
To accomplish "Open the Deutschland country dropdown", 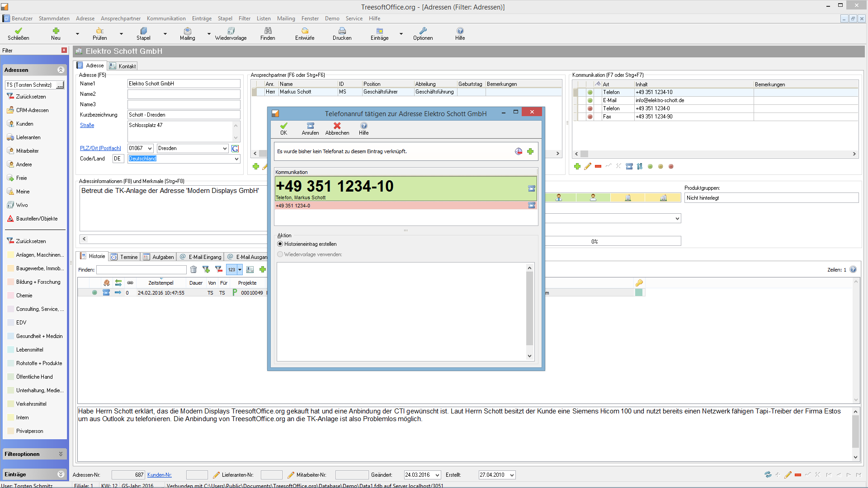I will pos(236,159).
